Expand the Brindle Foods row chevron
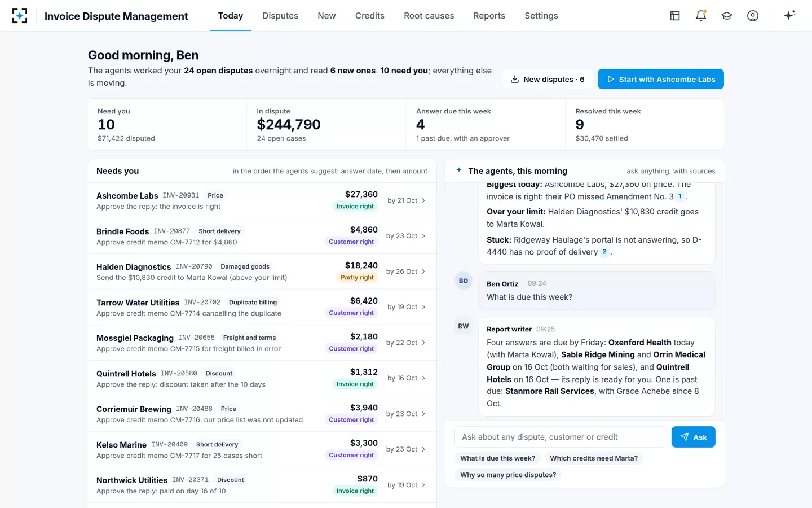The height and width of the screenshot is (508, 812). pos(423,236)
